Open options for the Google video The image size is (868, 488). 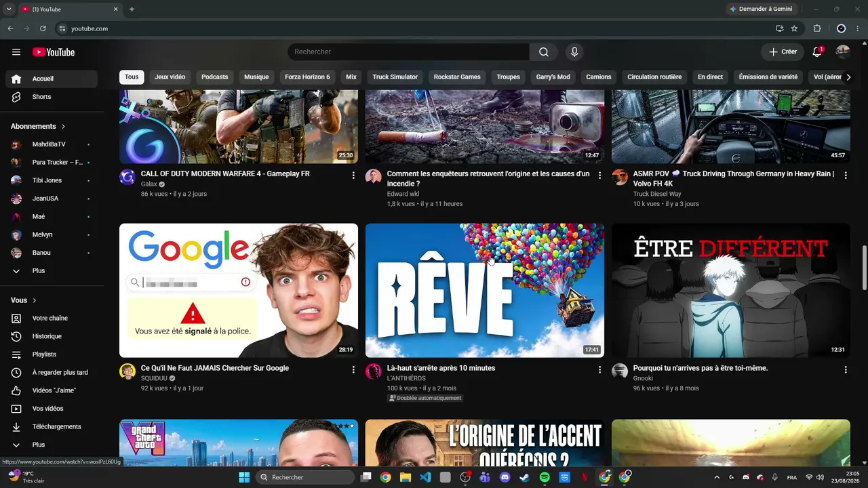click(353, 369)
